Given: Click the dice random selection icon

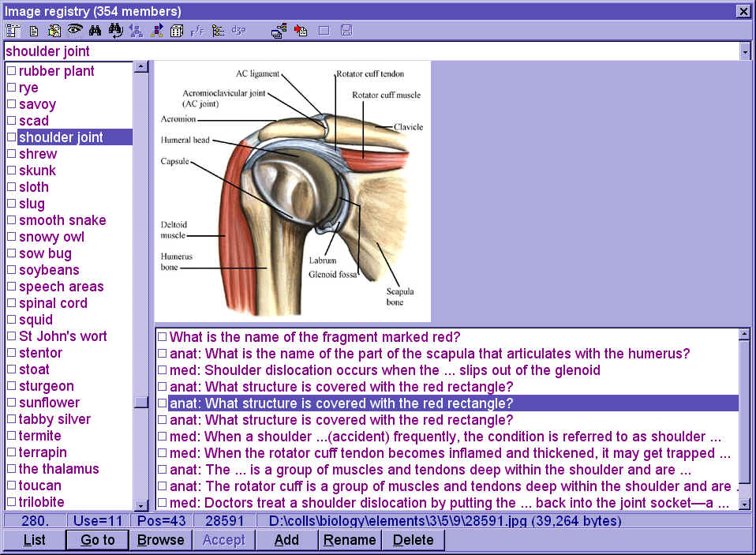Looking at the screenshot, I should [176, 31].
